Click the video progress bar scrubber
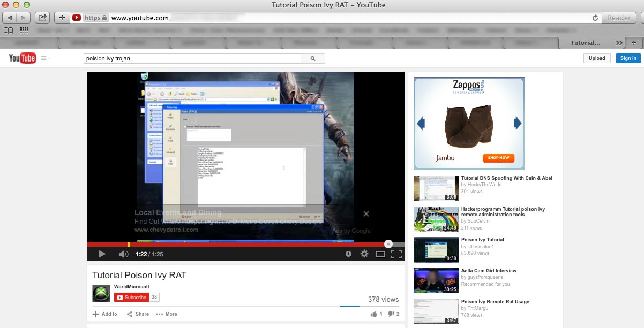This screenshot has height=328, width=644. [x=388, y=244]
